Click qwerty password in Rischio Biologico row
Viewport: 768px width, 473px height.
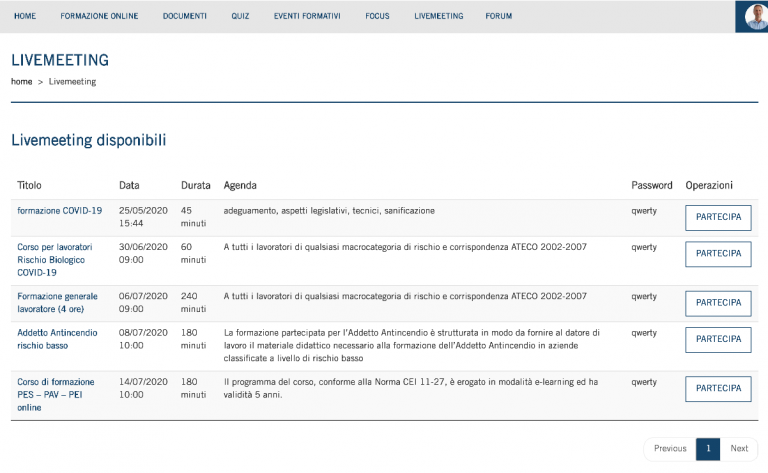tap(644, 247)
